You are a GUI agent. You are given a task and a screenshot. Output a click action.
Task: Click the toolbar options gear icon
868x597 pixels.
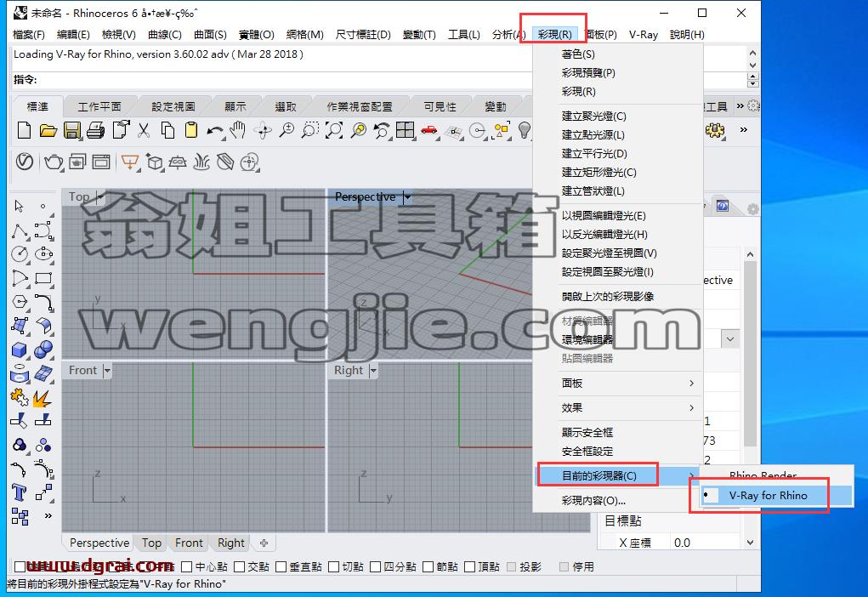(x=753, y=105)
